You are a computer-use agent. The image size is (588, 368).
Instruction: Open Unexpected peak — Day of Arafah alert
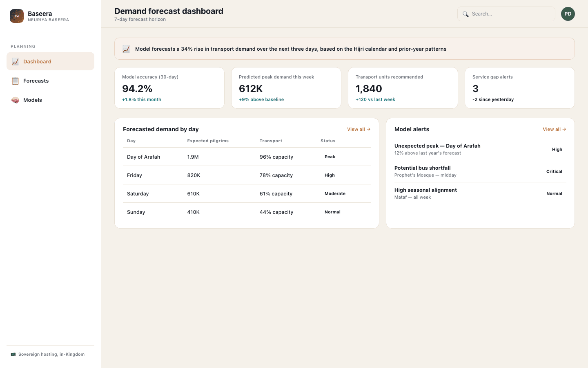coord(480,149)
